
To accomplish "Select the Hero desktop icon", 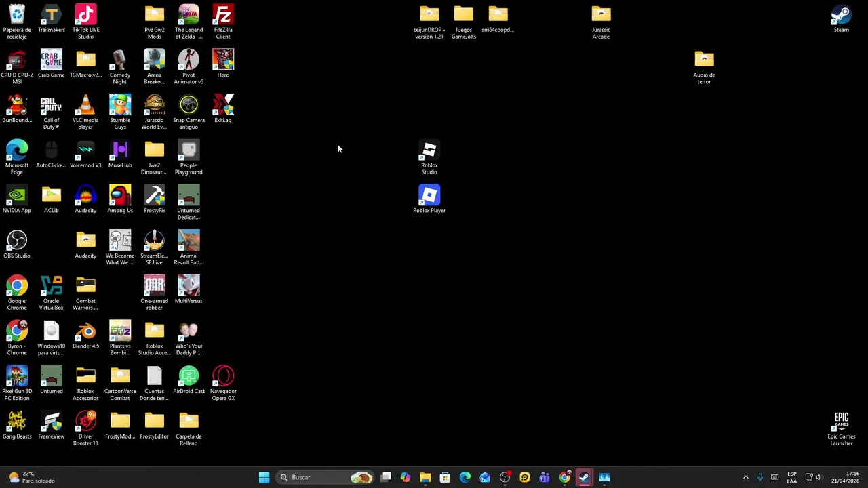I will (x=223, y=64).
